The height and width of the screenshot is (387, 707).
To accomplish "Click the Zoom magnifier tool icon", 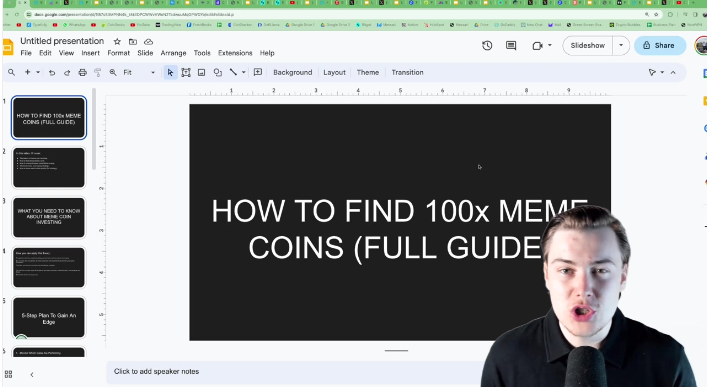I will pyautogui.click(x=113, y=72).
